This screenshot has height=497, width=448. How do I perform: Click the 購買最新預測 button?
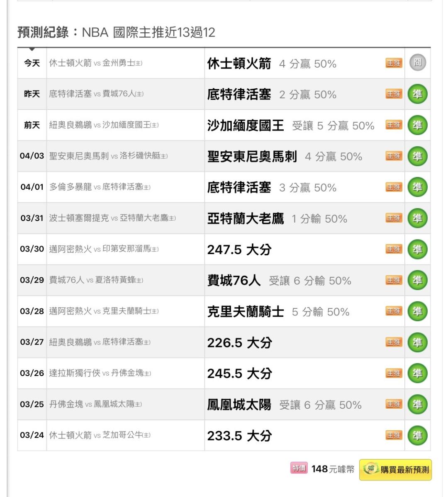[x=395, y=470]
